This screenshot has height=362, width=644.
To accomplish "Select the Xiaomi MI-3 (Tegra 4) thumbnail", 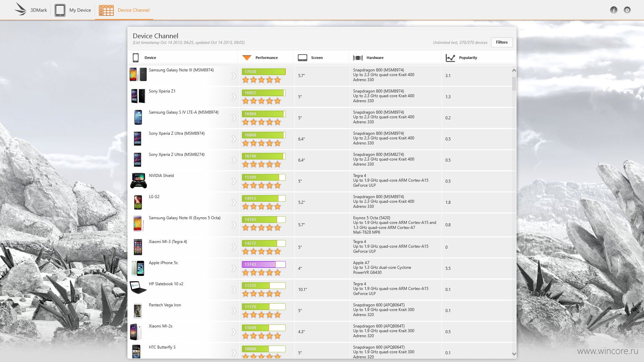I will coord(138,247).
